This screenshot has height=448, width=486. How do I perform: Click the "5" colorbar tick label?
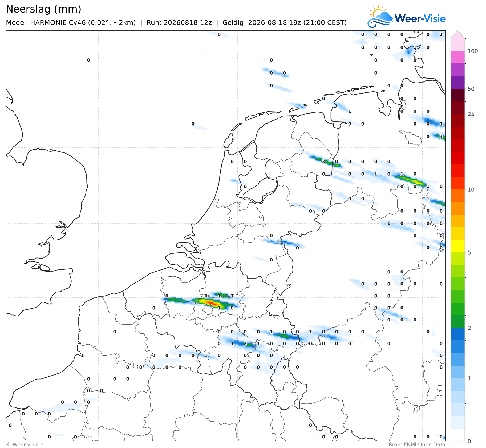[x=469, y=253]
